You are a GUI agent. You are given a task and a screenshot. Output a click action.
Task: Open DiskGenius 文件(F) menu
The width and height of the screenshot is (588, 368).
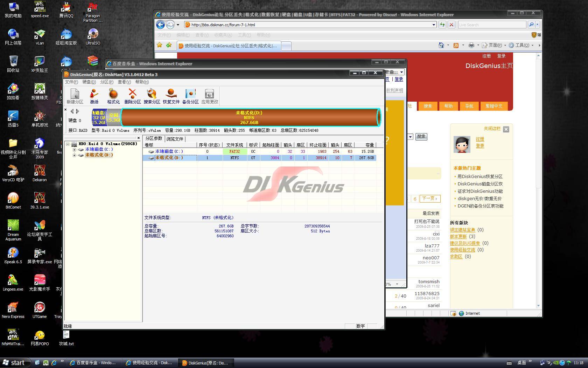point(71,82)
